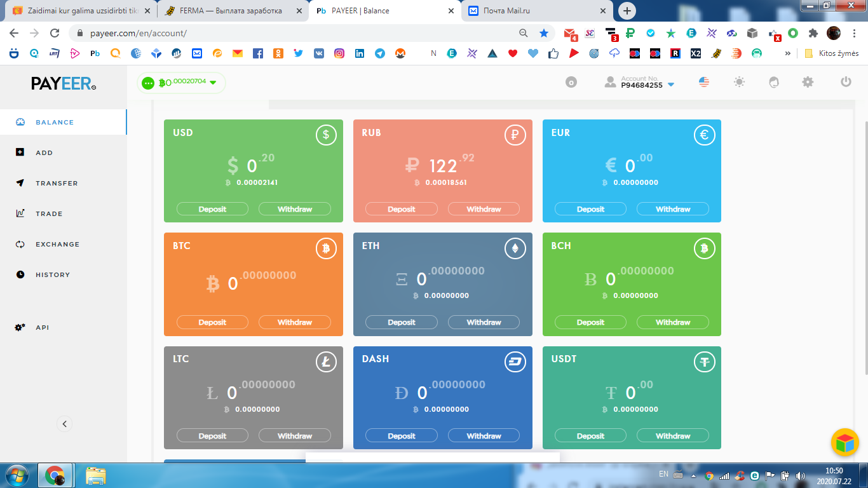868x488 pixels.
Task: Click the PAYEER logo
Action: pyautogui.click(x=64, y=83)
